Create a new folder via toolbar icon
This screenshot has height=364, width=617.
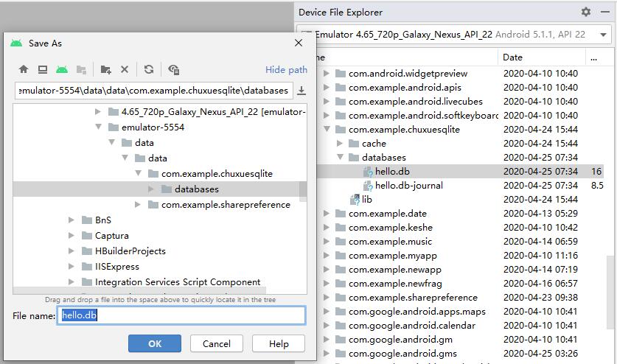105,69
